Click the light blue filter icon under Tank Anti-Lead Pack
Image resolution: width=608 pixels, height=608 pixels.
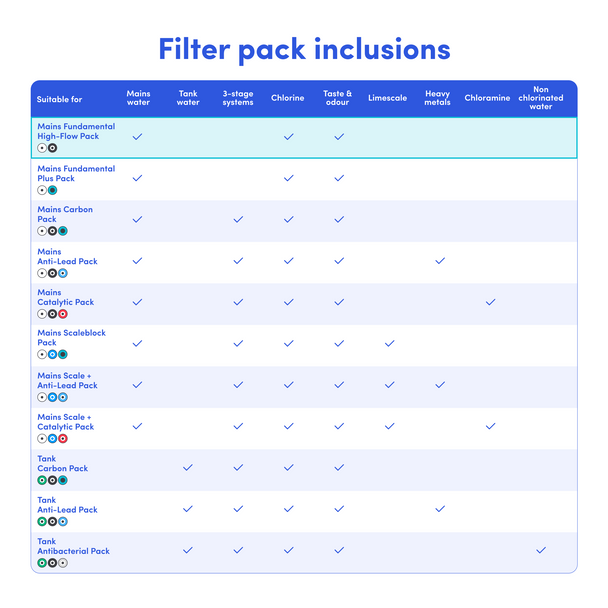pos(63,522)
